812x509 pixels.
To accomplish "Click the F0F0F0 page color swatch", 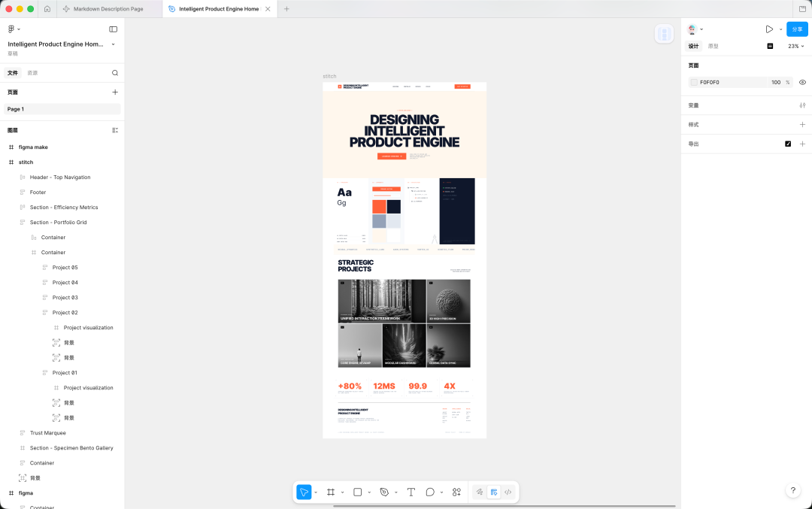I will pyautogui.click(x=694, y=82).
